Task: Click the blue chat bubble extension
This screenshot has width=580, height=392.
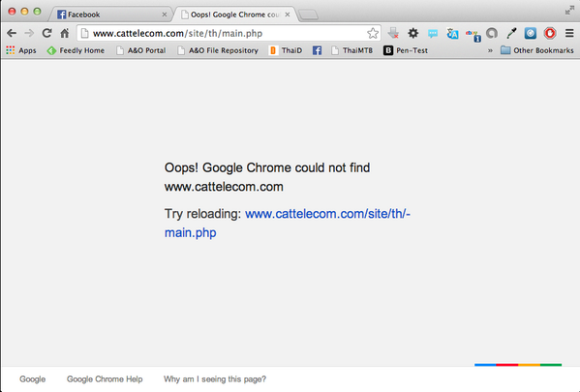Action: pos(433,34)
